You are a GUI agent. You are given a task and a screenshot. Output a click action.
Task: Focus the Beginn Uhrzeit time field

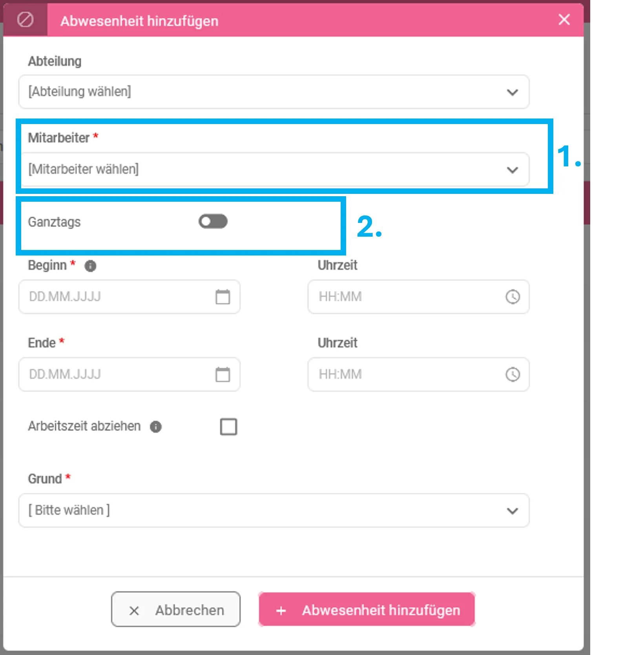(419, 297)
